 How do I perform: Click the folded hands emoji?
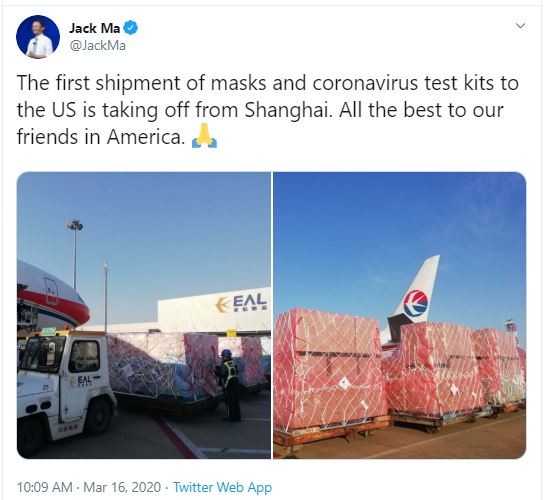point(205,137)
